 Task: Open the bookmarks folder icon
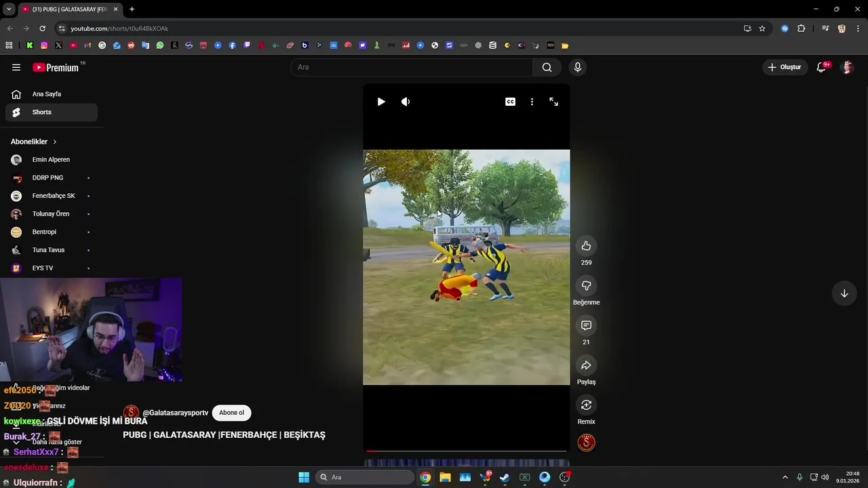click(565, 45)
